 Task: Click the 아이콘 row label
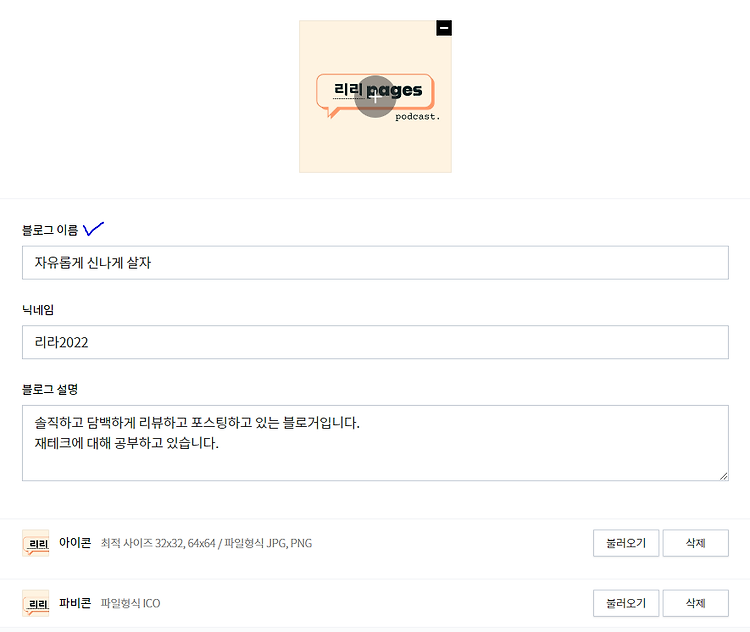click(x=75, y=543)
